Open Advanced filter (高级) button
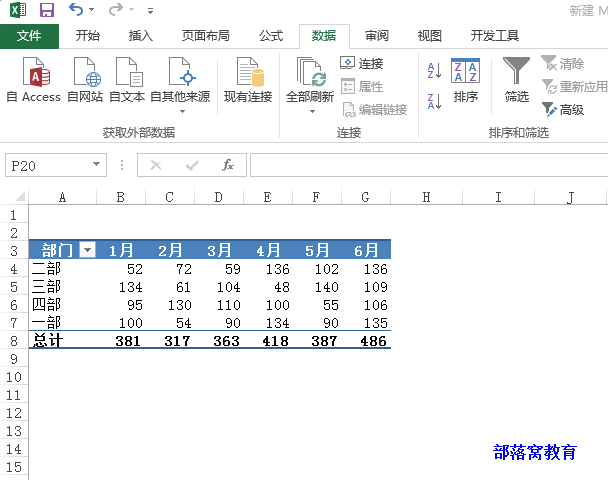Image resolution: width=608 pixels, height=480 pixels. (x=563, y=110)
